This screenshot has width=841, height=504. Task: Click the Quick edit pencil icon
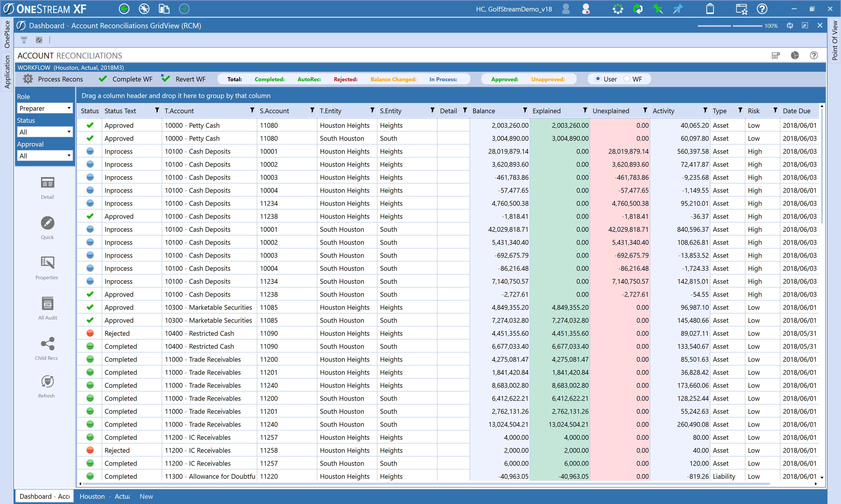(47, 223)
